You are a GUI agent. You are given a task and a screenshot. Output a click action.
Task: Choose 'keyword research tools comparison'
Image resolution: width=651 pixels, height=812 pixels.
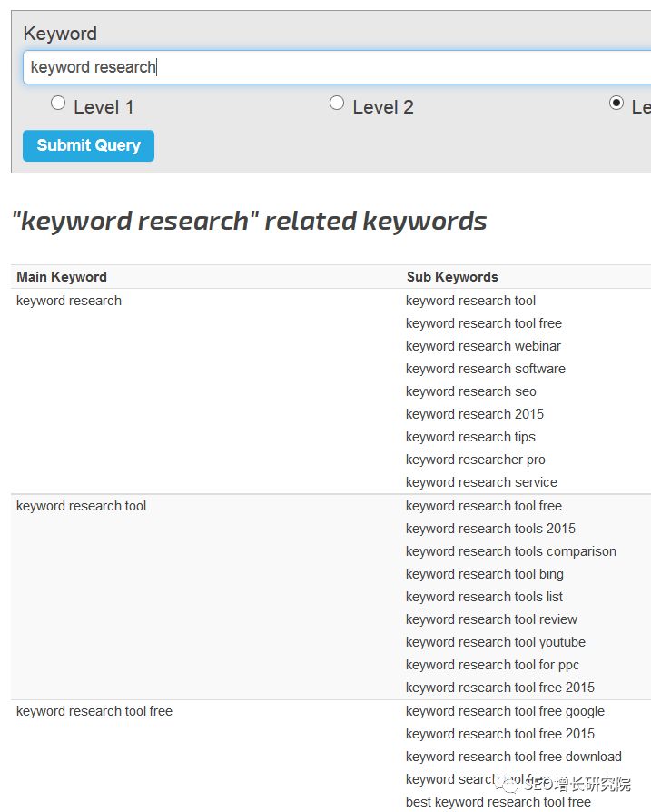coord(511,551)
